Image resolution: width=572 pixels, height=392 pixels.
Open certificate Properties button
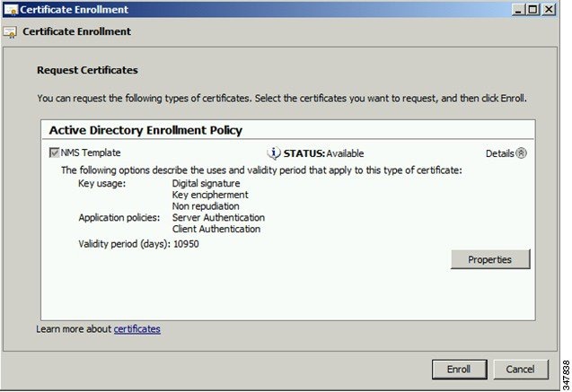click(490, 259)
